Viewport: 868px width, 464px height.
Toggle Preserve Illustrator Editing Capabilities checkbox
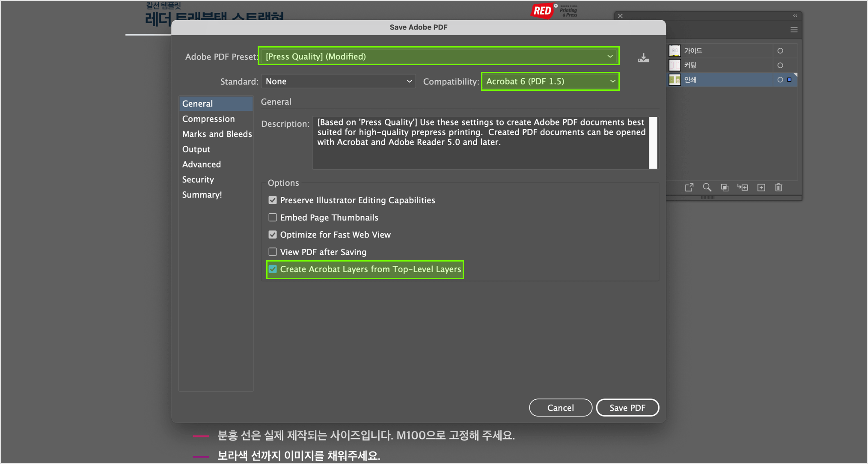273,200
